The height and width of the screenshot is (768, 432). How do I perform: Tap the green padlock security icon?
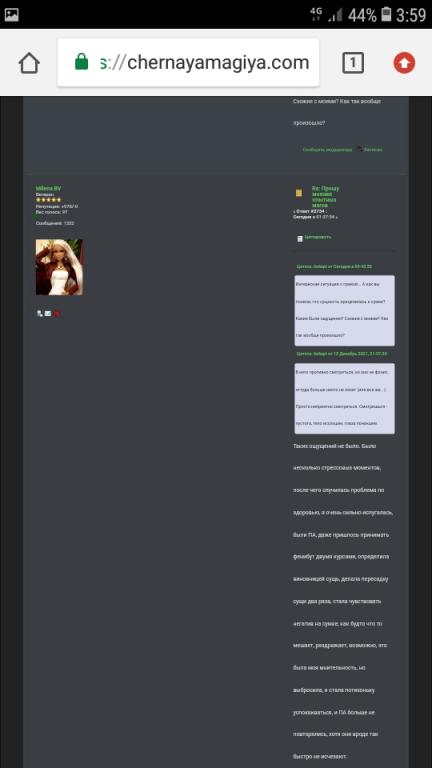pyautogui.click(x=82, y=62)
